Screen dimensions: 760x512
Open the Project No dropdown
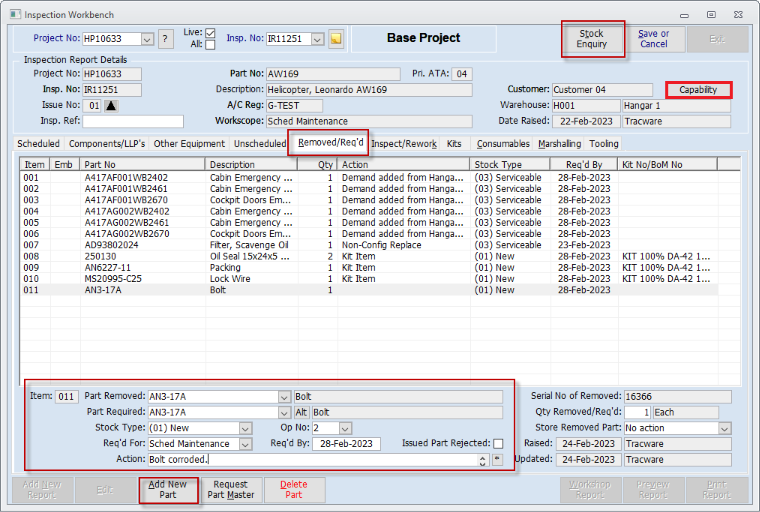coord(147,39)
